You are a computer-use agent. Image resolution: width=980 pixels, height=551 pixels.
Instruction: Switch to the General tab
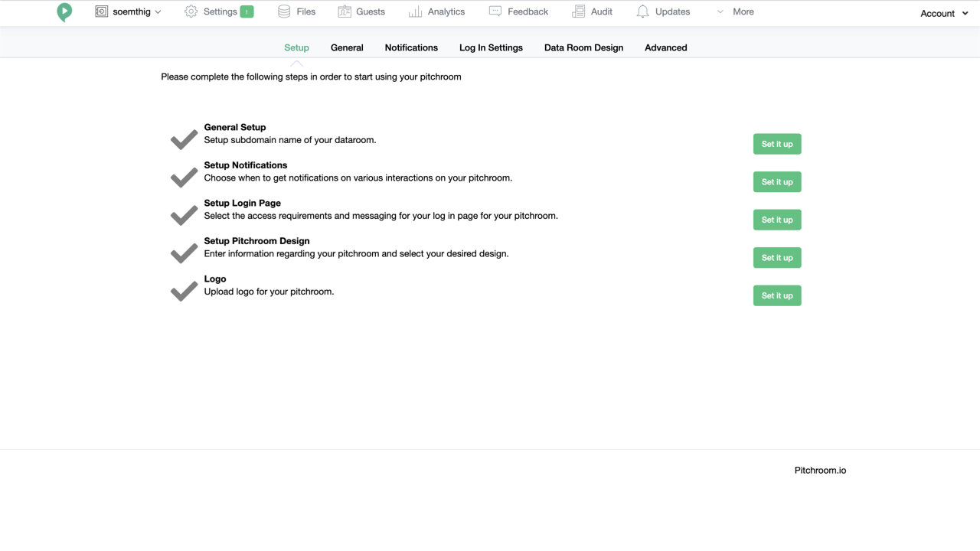347,47
